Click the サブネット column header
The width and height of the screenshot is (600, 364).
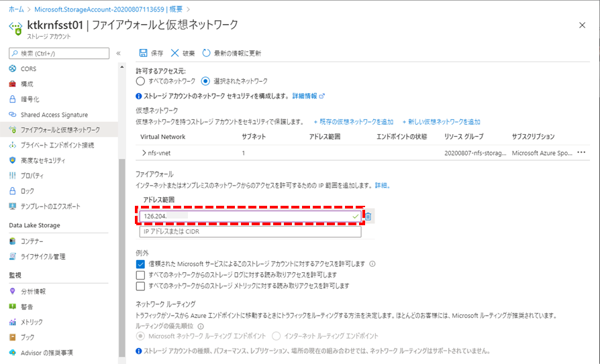coord(254,137)
